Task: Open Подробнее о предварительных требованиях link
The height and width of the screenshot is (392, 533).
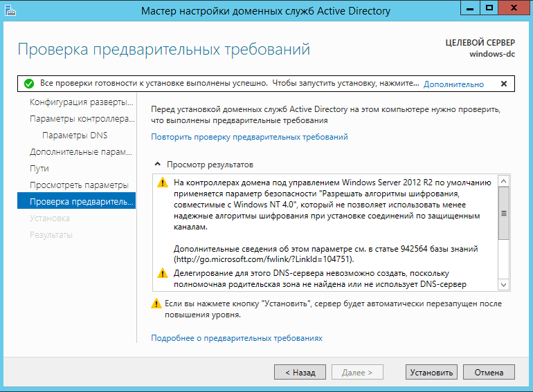Action: coord(237,338)
